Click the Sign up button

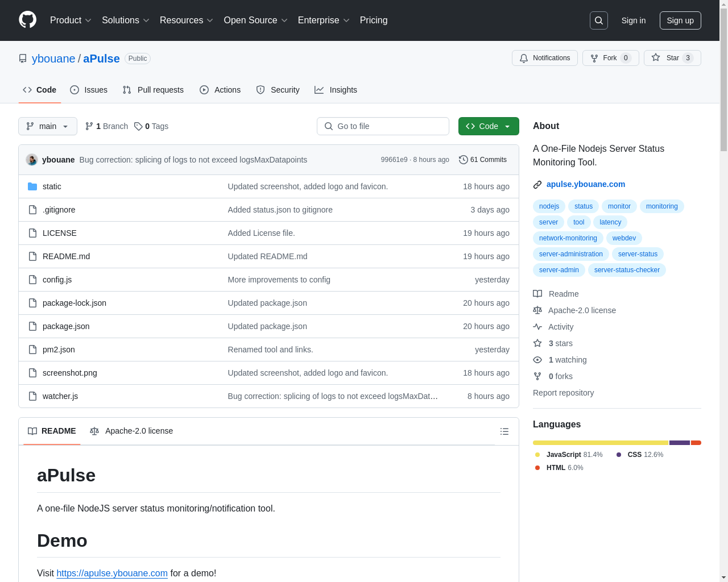pyautogui.click(x=680, y=20)
